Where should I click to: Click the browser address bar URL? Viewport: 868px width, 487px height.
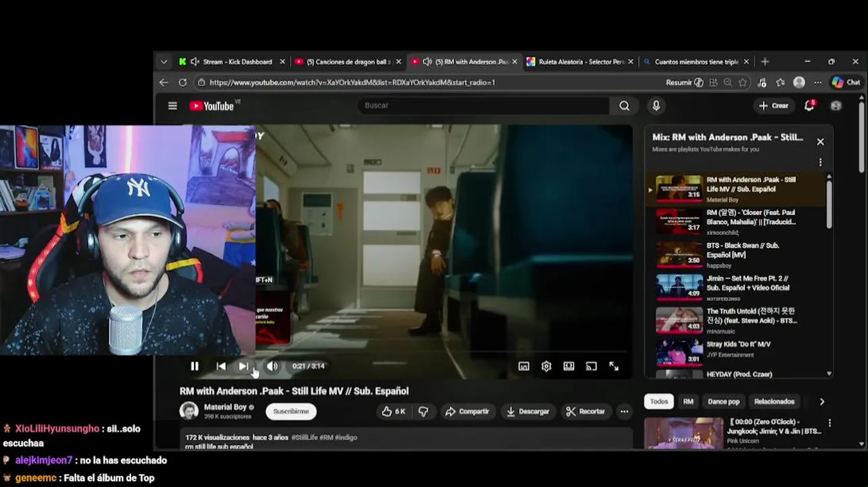(352, 83)
